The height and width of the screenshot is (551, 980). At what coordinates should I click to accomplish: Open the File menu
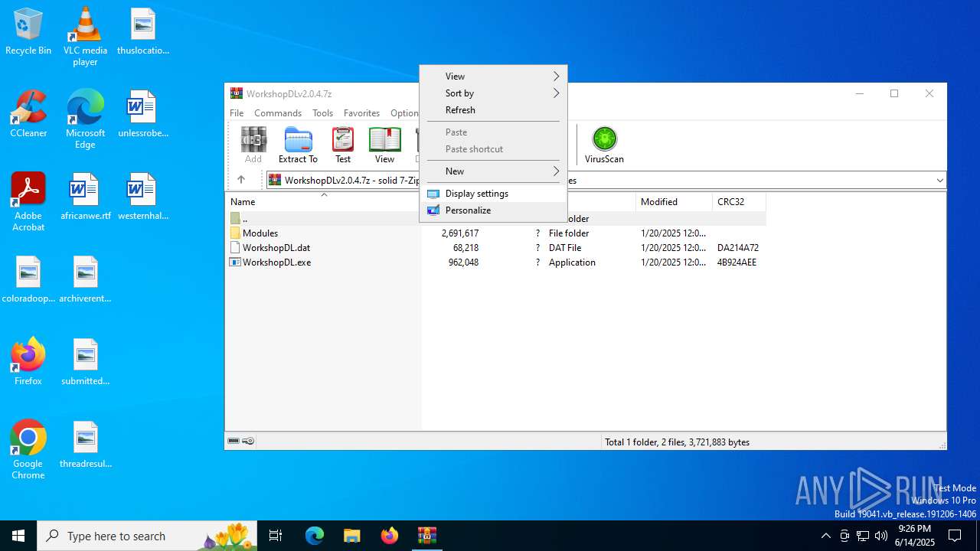click(237, 112)
